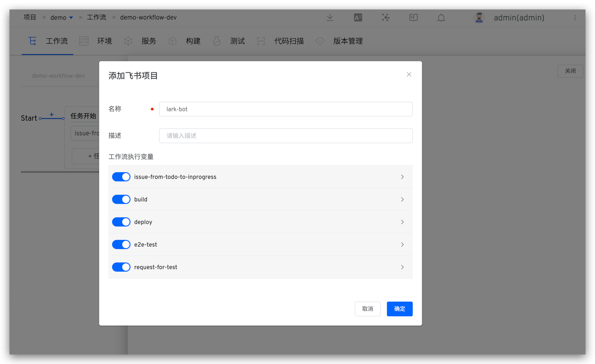Confirm the dialog with 确定 button
Image resolution: width=595 pixels, height=364 pixels.
click(x=399, y=309)
